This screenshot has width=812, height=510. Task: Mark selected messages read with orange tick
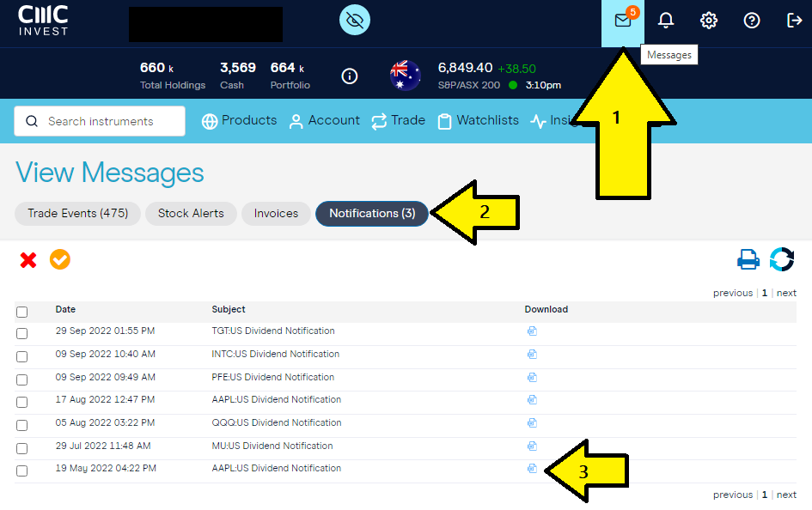point(60,259)
